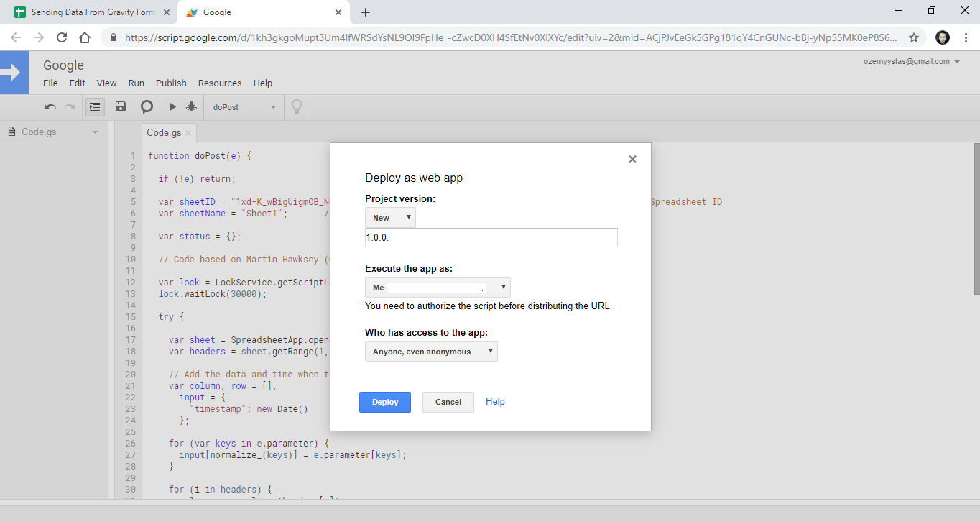Bookmark this page with the star icon
The height and width of the screenshot is (522, 980).
click(x=914, y=37)
